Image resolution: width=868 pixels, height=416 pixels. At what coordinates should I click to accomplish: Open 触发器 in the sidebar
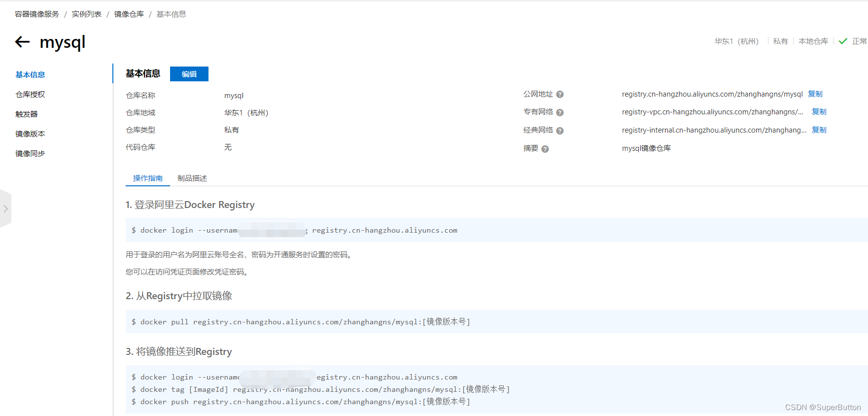[27, 114]
